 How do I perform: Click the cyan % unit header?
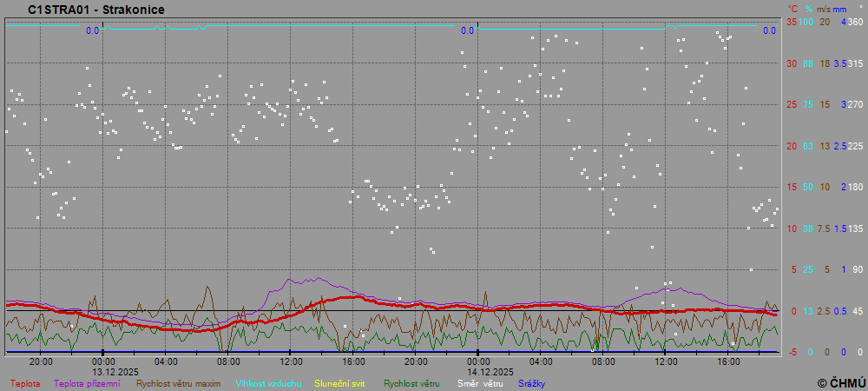click(808, 9)
